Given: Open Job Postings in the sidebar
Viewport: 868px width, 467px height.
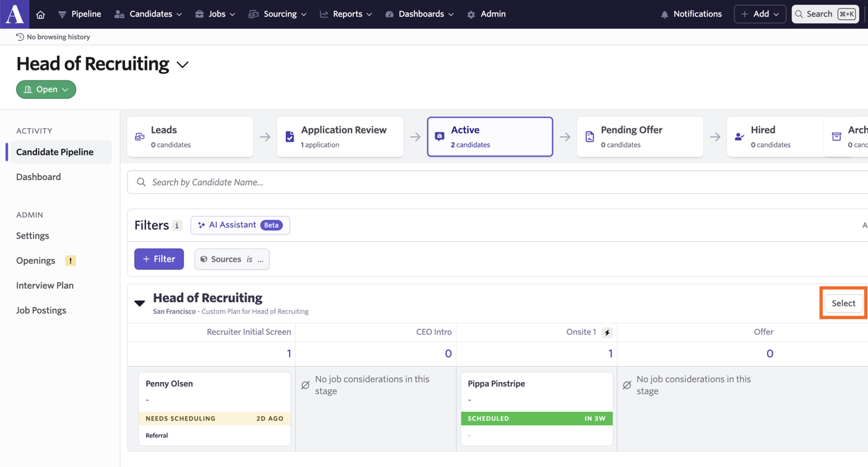Looking at the screenshot, I should pos(41,310).
